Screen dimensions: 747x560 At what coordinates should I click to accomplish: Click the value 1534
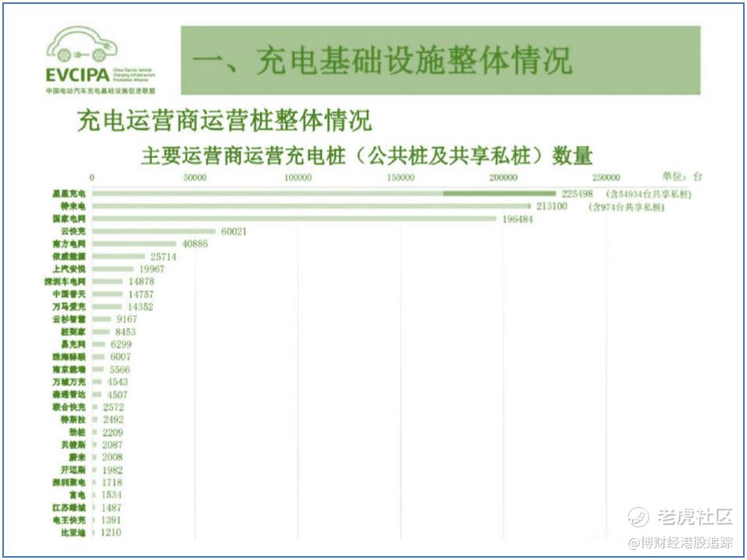(x=111, y=495)
